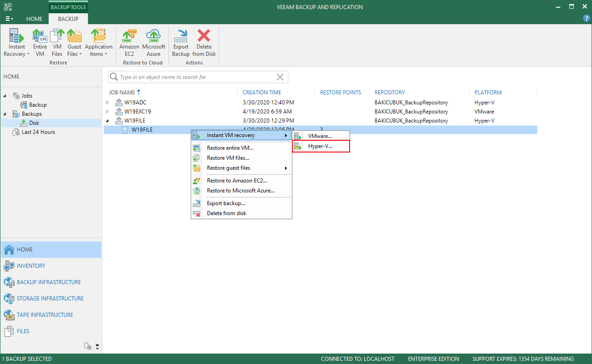Collapse the W19FILE backup row
The image size is (592, 364).
[108, 121]
